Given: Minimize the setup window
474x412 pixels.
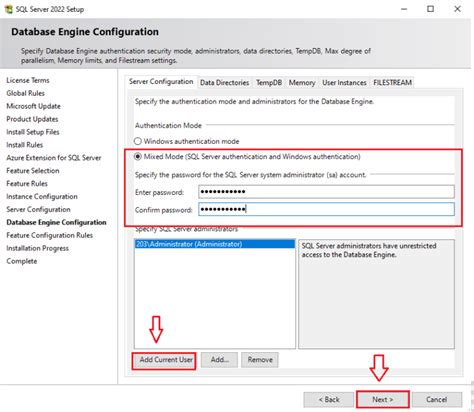Looking at the screenshot, I should pyautogui.click(x=404, y=9).
